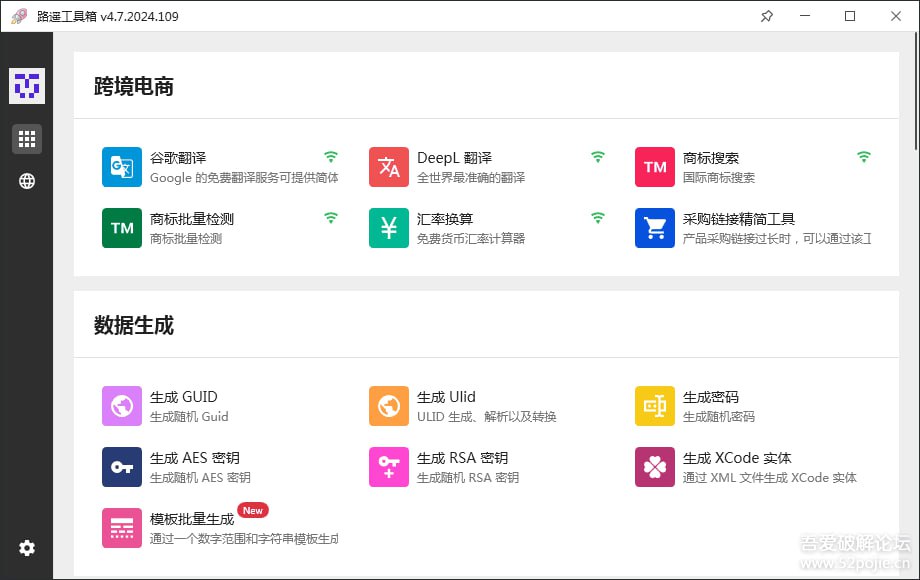The width and height of the screenshot is (920, 580).
Task: Click the app logo at sidebar top
Action: [x=26, y=86]
